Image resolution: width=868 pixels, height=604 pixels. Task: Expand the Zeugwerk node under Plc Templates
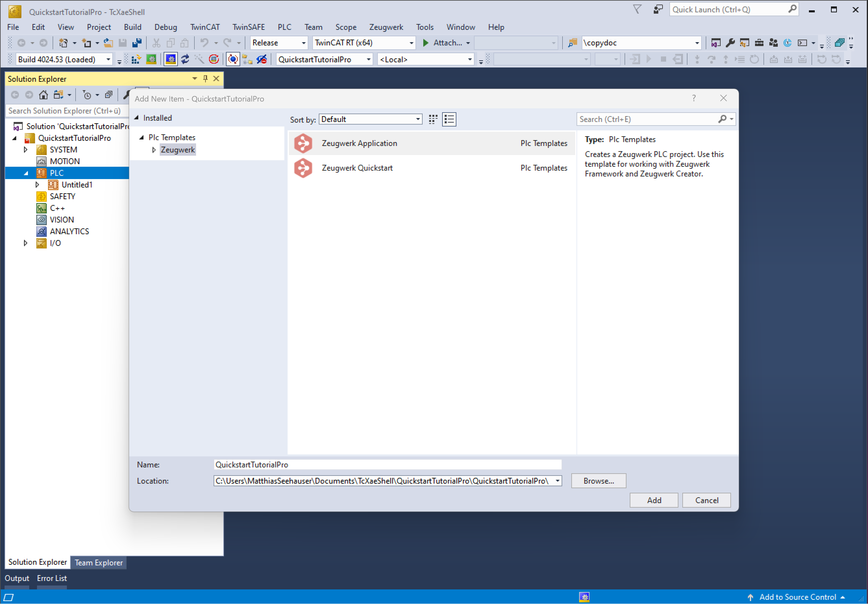click(x=154, y=150)
